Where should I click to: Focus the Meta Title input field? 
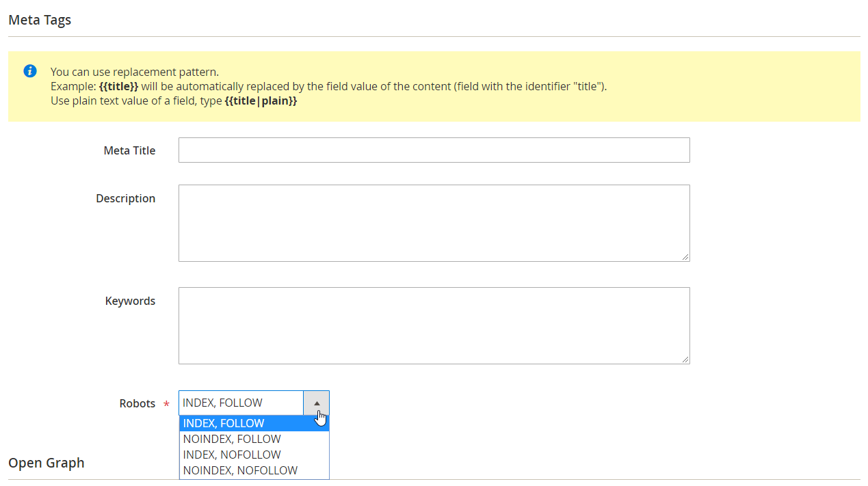click(x=434, y=150)
